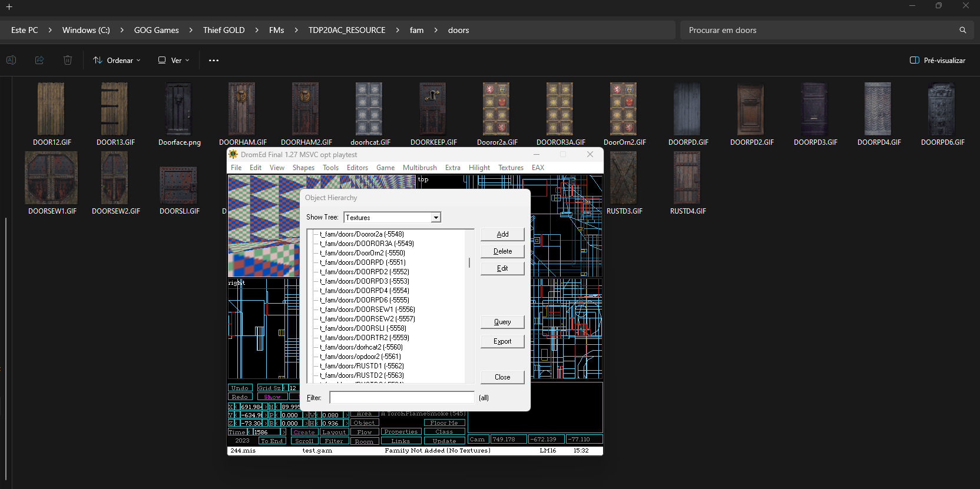Select the DOORPD6.GIF file icon

pyautogui.click(x=942, y=109)
